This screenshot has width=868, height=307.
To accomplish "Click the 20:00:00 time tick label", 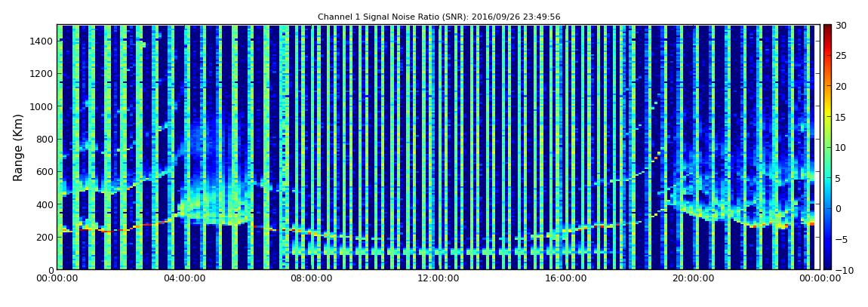I will (x=692, y=278).
